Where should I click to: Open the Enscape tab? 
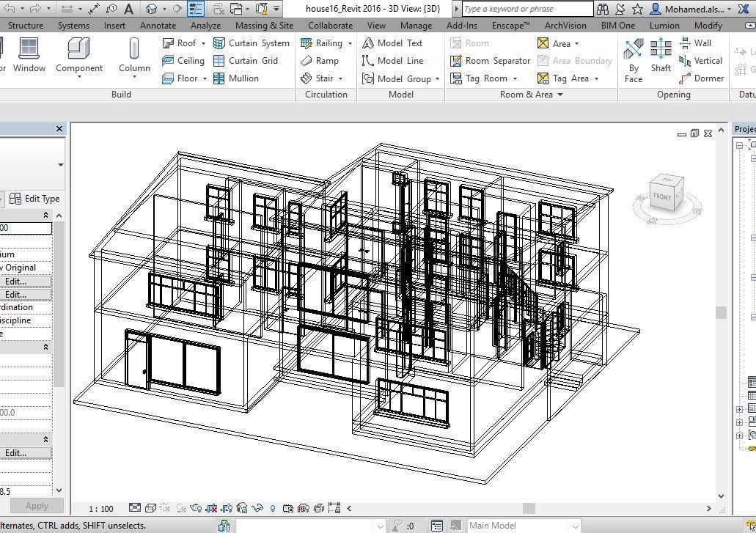point(510,26)
